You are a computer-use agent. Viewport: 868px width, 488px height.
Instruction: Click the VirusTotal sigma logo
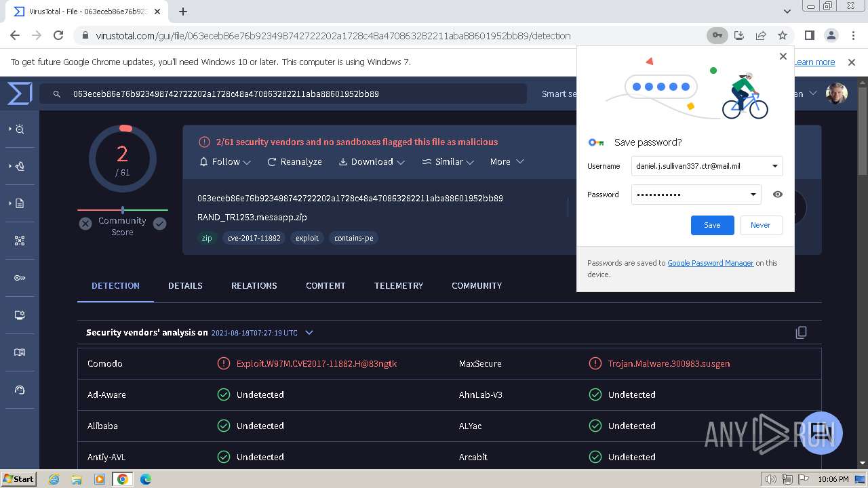click(x=20, y=94)
